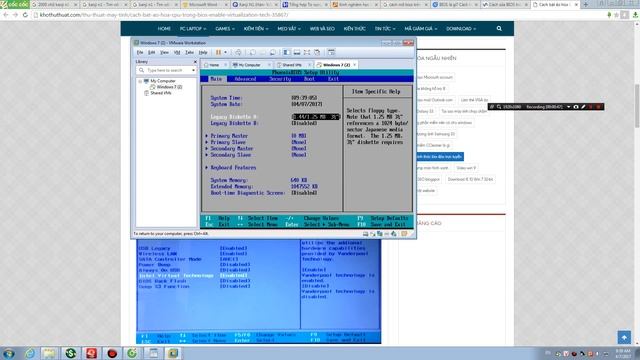Click the take snapshot toolbar icon
Image resolution: width=640 pixels, height=360 pixels.
pyautogui.click(x=253, y=52)
